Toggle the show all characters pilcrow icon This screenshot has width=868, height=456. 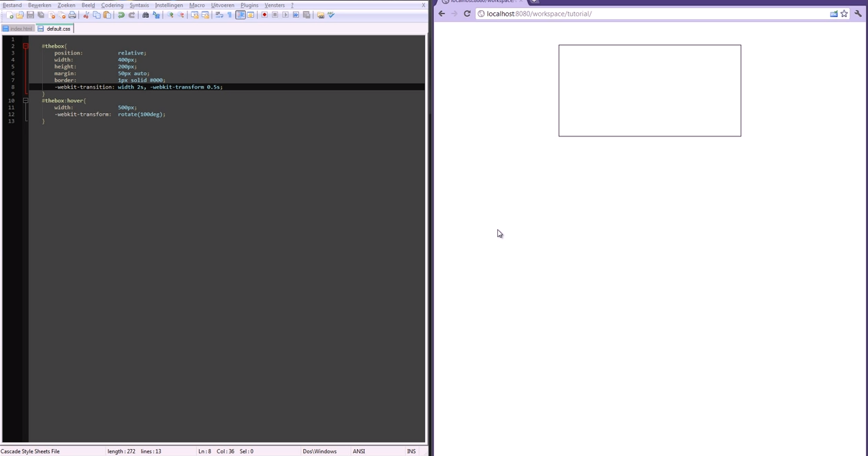pos(230,15)
